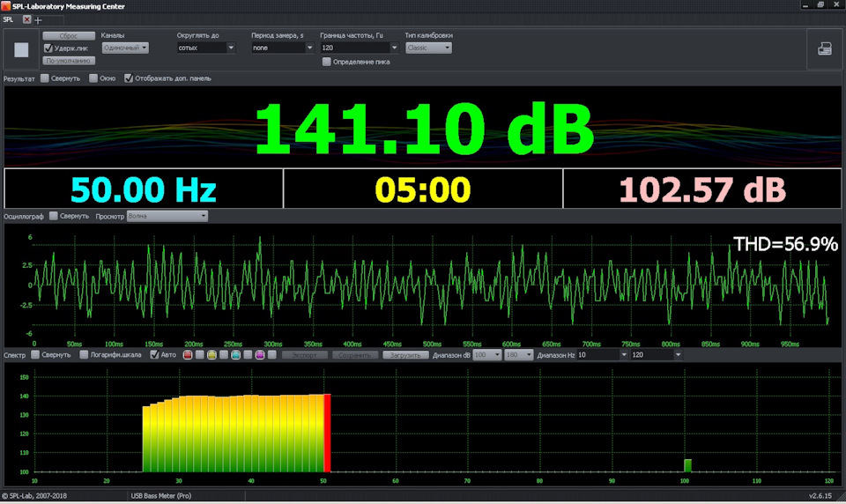The height and width of the screenshot is (504, 846).
Task: Click the stop measurement square button
Action: [21, 50]
